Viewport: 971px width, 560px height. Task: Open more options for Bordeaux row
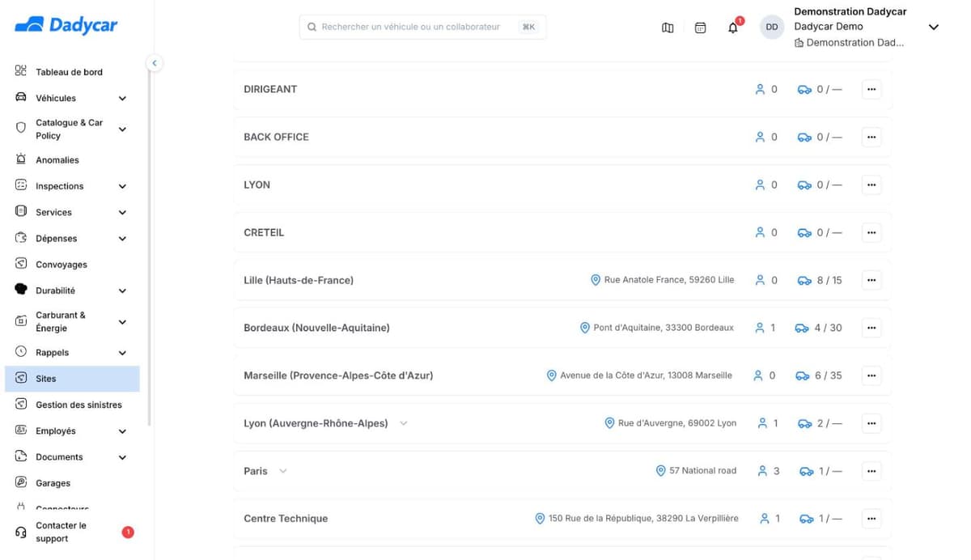pyautogui.click(x=871, y=328)
